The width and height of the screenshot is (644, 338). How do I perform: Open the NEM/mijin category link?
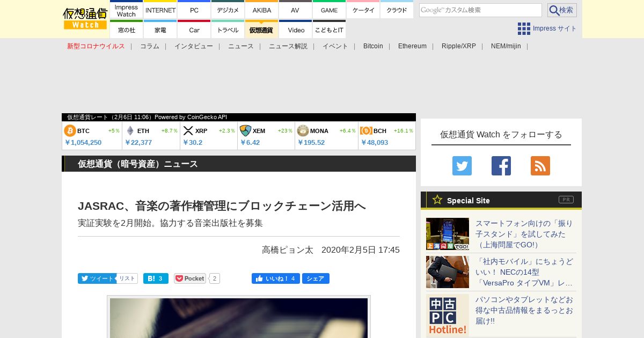(x=506, y=46)
